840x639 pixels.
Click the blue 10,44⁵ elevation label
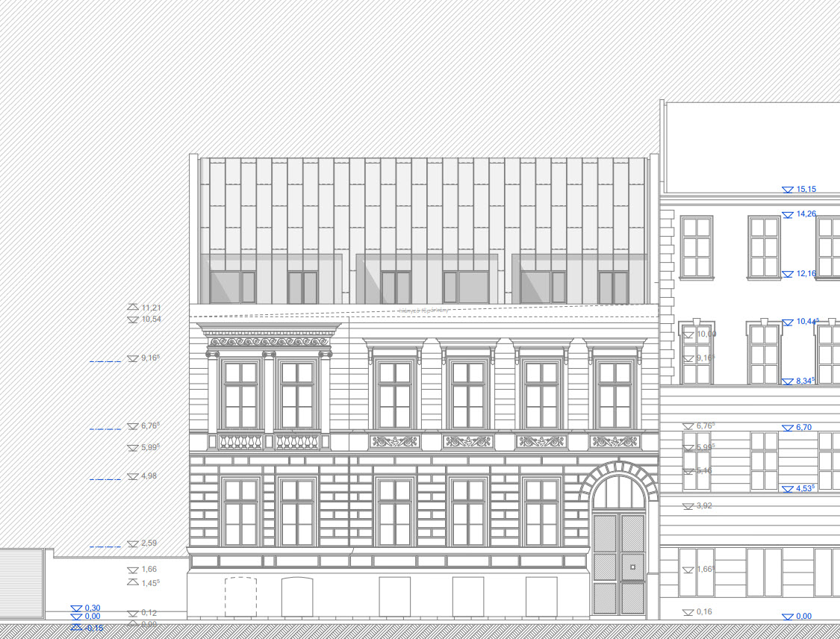[x=808, y=322]
